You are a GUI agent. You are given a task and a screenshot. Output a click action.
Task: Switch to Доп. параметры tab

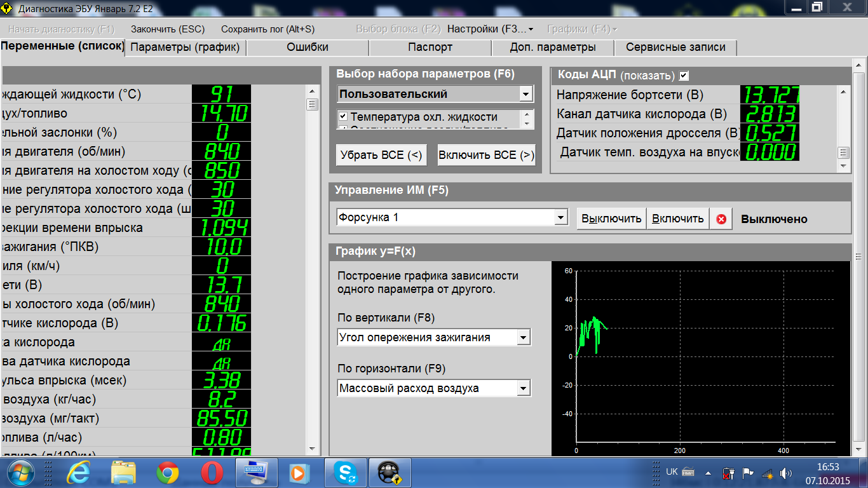pos(553,48)
